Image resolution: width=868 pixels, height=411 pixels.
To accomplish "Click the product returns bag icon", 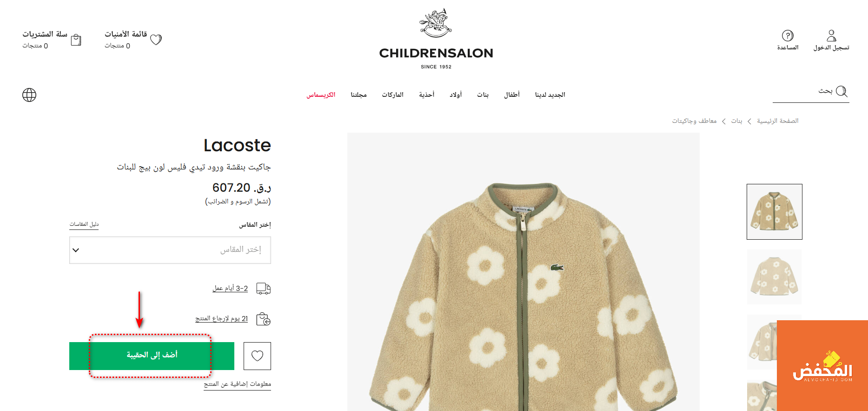I will coord(264,319).
